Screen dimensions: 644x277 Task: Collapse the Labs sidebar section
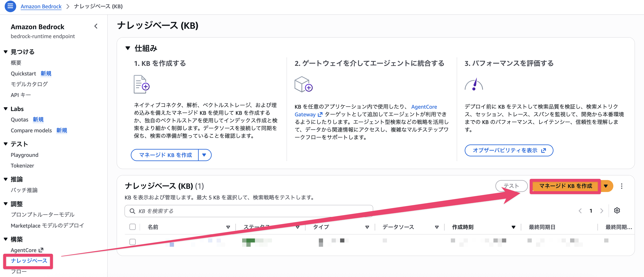(x=6, y=109)
